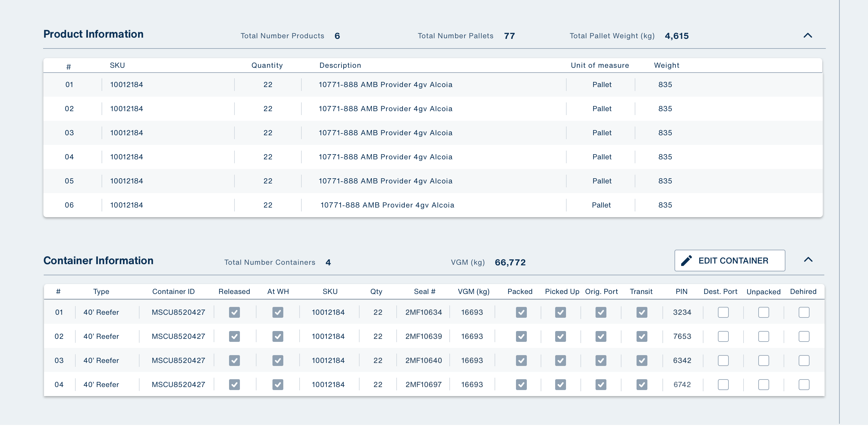Click the Seal # column header

click(425, 292)
